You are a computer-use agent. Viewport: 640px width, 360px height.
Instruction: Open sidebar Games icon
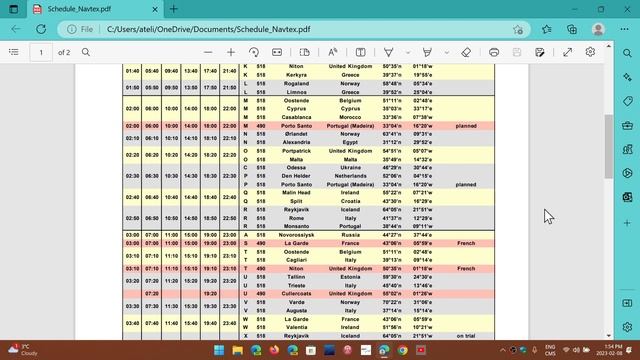pos(627,149)
